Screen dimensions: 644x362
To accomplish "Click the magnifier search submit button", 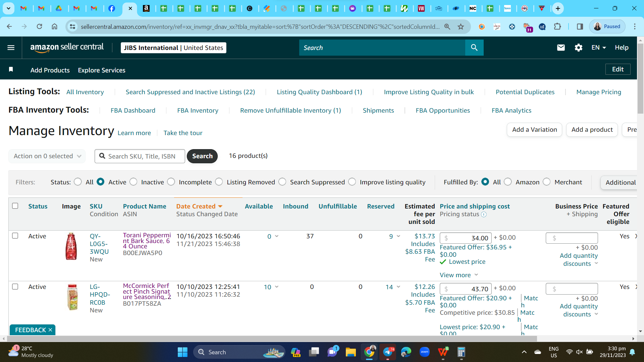I will [474, 48].
